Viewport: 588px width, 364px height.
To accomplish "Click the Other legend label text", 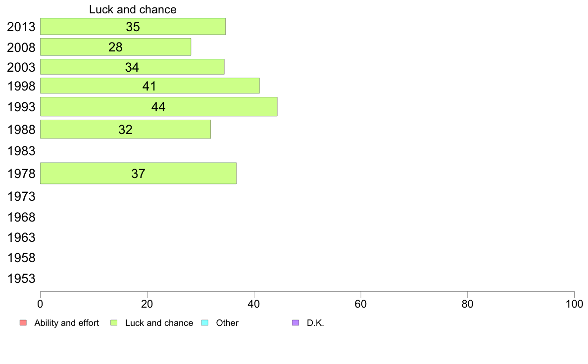I will coord(227,323).
